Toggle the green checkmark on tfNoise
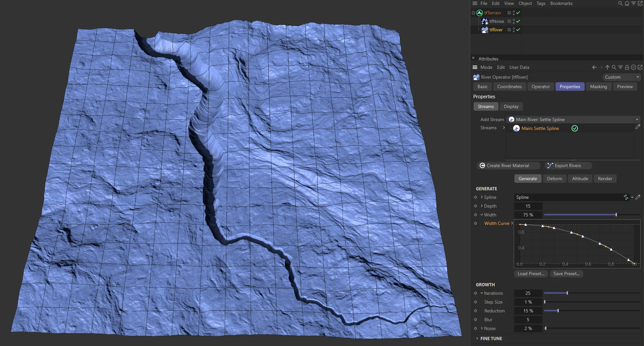 (x=518, y=21)
